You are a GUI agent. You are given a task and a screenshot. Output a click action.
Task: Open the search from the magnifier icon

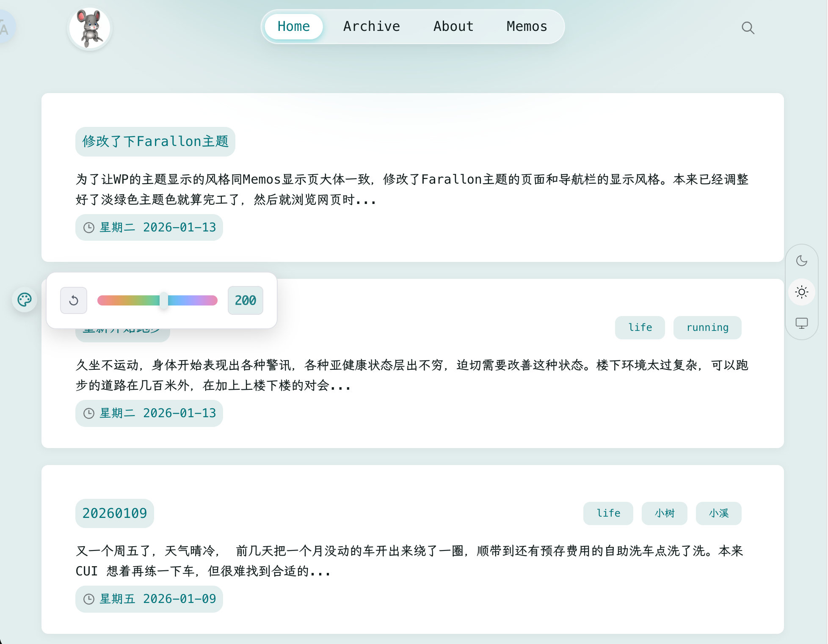(x=748, y=28)
